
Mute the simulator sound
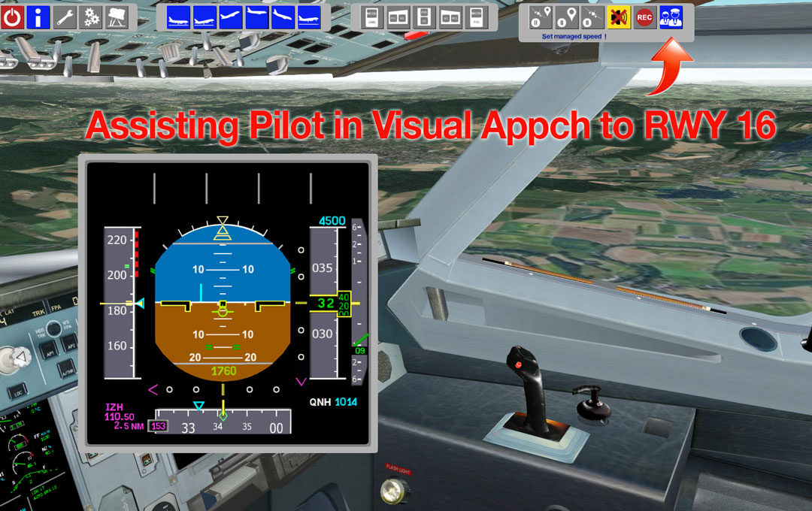[x=618, y=17]
